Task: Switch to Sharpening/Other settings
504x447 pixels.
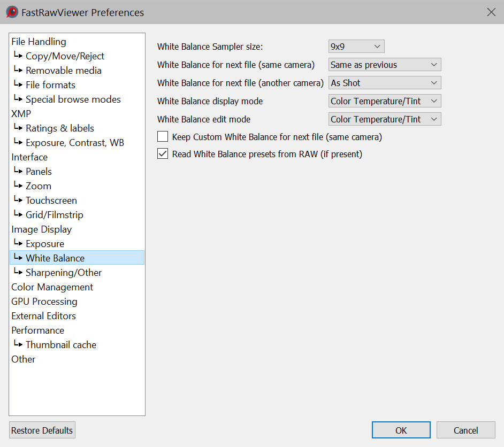Action: 63,273
